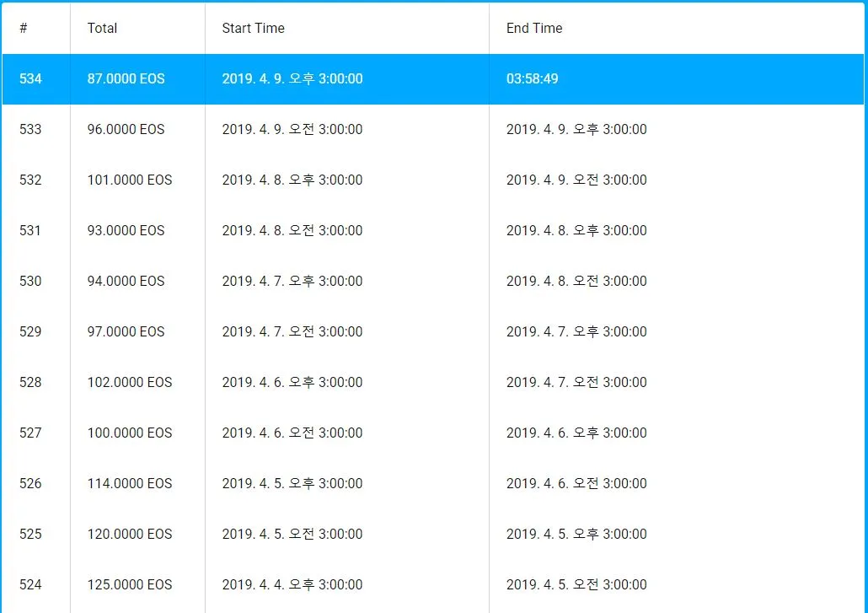Click end time of row 524

pos(576,585)
